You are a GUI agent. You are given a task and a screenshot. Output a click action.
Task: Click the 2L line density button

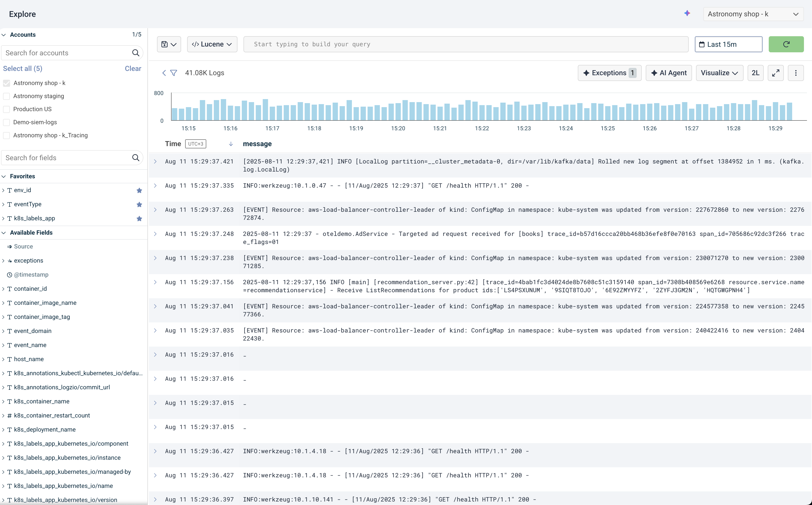(x=755, y=73)
